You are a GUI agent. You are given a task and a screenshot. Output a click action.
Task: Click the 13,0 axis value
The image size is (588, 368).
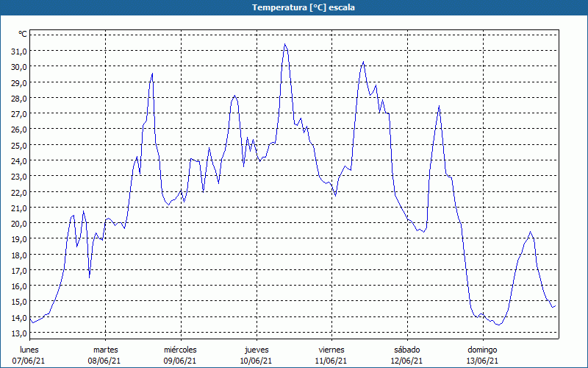tap(19, 333)
